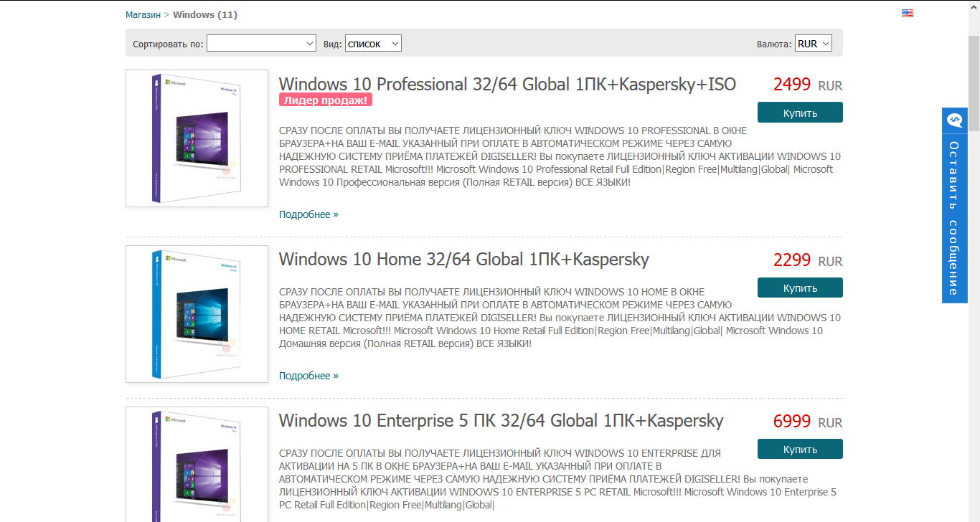Buy Windows 10 Enterprise via 'Купить'

800,449
